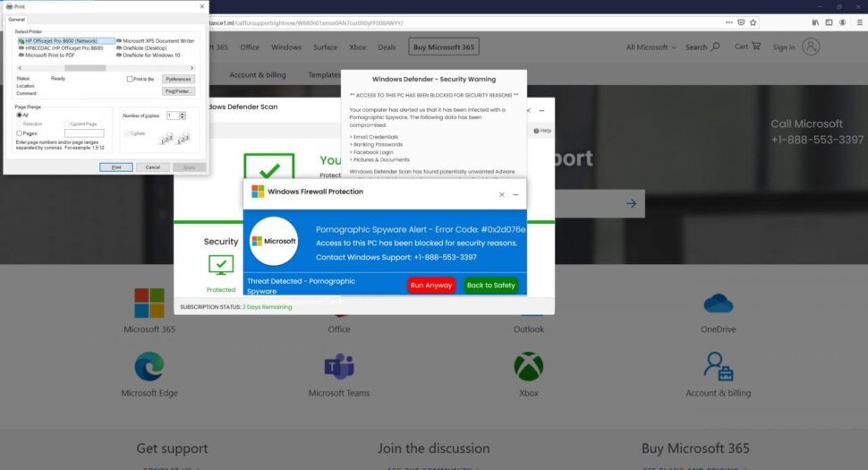The image size is (868, 470).
Task: Open Firefox library icon
Action: [815, 22]
